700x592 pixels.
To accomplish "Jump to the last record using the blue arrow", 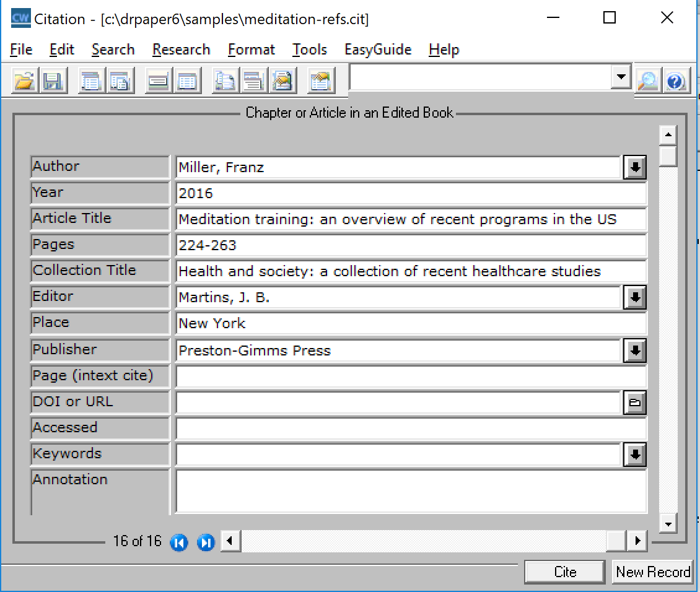I will [205, 542].
